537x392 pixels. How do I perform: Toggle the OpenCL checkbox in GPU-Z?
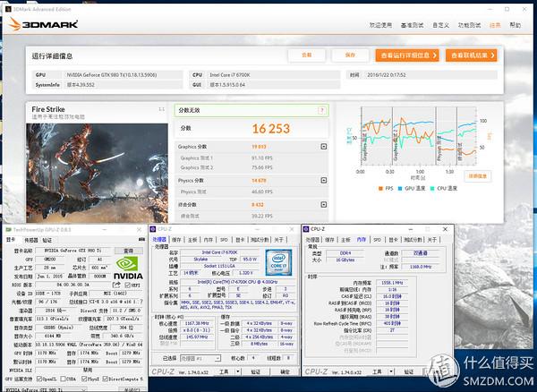coord(39,379)
